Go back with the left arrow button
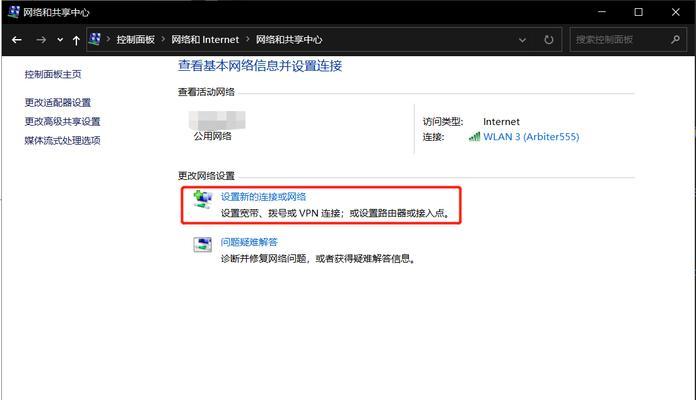 pyautogui.click(x=17, y=40)
